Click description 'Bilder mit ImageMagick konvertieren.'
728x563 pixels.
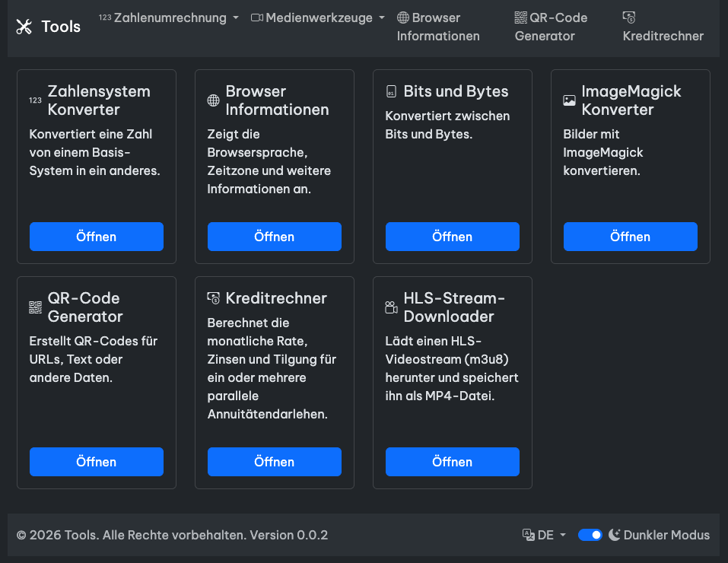(603, 152)
